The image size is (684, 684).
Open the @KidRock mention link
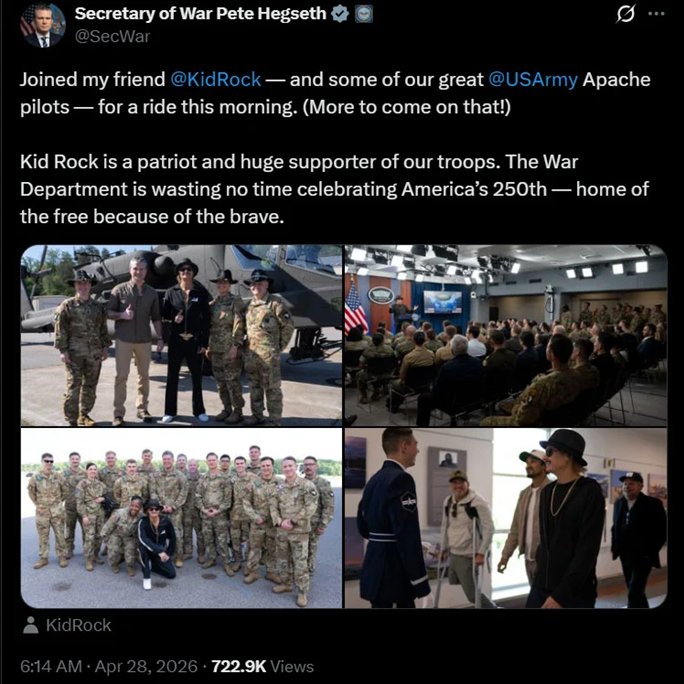(215, 79)
